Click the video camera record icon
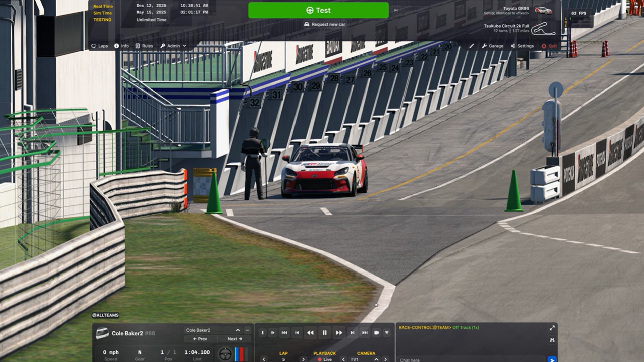This screenshot has height=362, width=644. [377, 333]
